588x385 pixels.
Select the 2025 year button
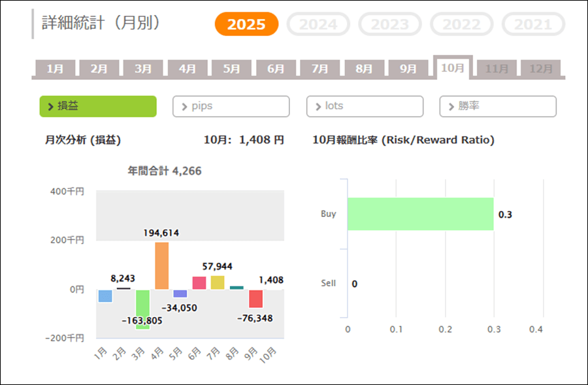coord(246,24)
